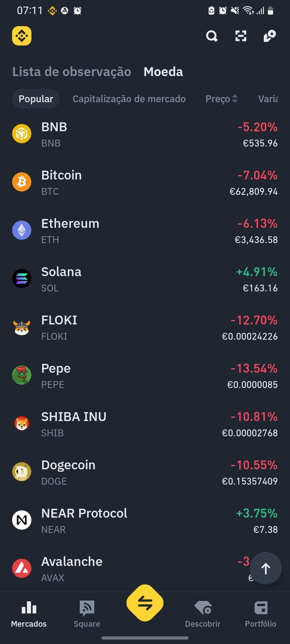Viewport: 290px width, 644px height.
Task: Tap the yellow swap trade button
Action: pyautogui.click(x=145, y=603)
